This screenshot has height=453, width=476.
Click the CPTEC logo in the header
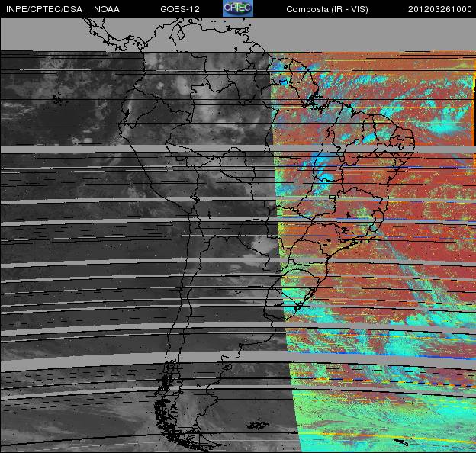(238, 8)
